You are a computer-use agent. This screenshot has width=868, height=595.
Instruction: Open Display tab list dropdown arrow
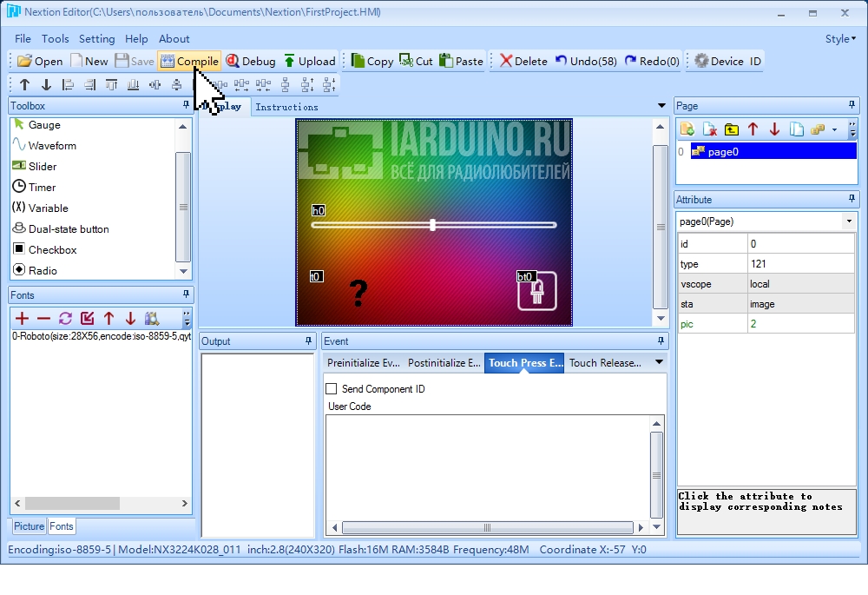(x=661, y=105)
